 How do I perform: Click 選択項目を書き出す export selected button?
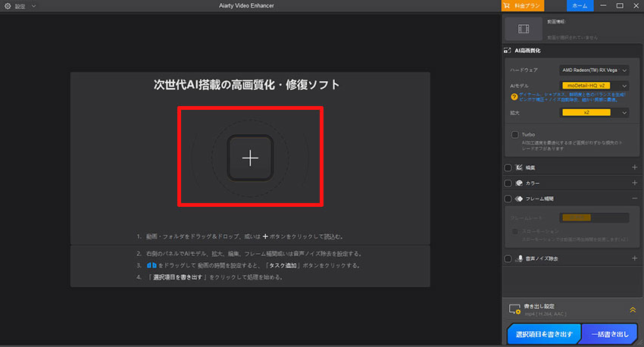coord(544,334)
